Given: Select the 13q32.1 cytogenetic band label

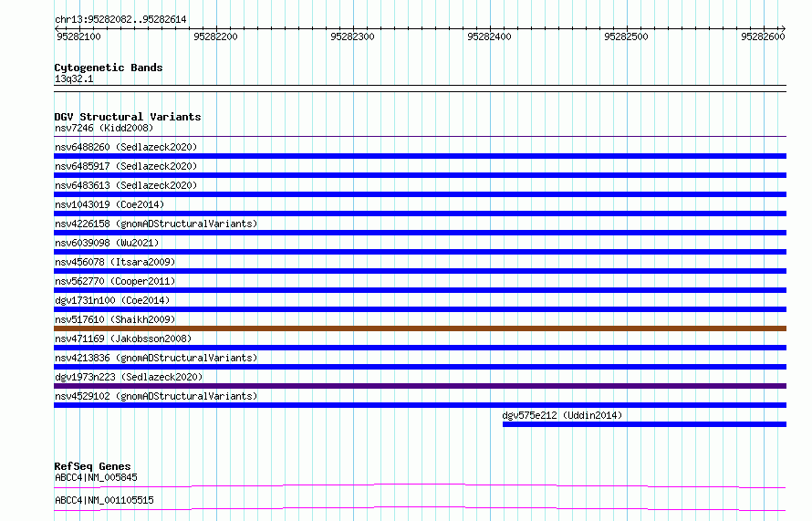Looking at the screenshot, I should pyautogui.click(x=74, y=78).
